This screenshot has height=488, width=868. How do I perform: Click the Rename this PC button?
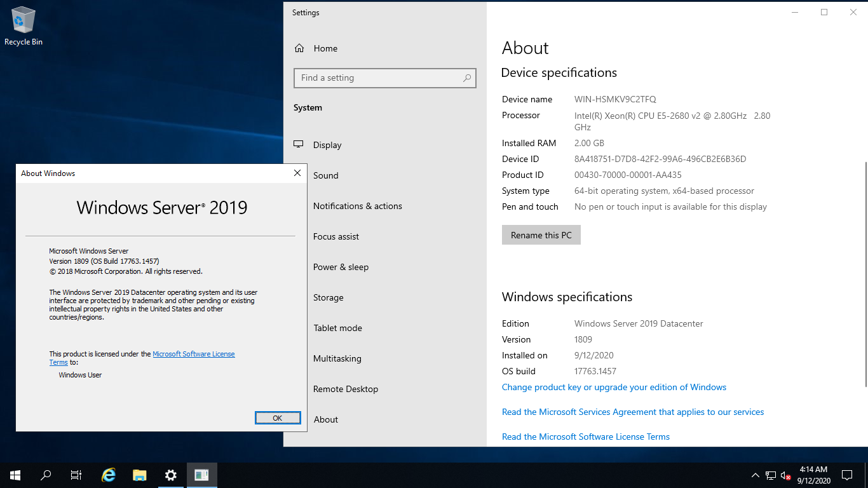pyautogui.click(x=541, y=235)
